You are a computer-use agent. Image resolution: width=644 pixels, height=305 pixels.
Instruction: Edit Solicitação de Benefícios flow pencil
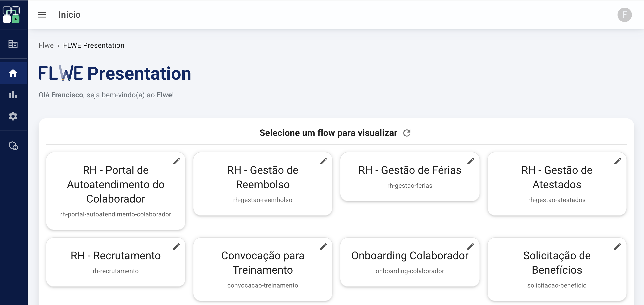618,246
